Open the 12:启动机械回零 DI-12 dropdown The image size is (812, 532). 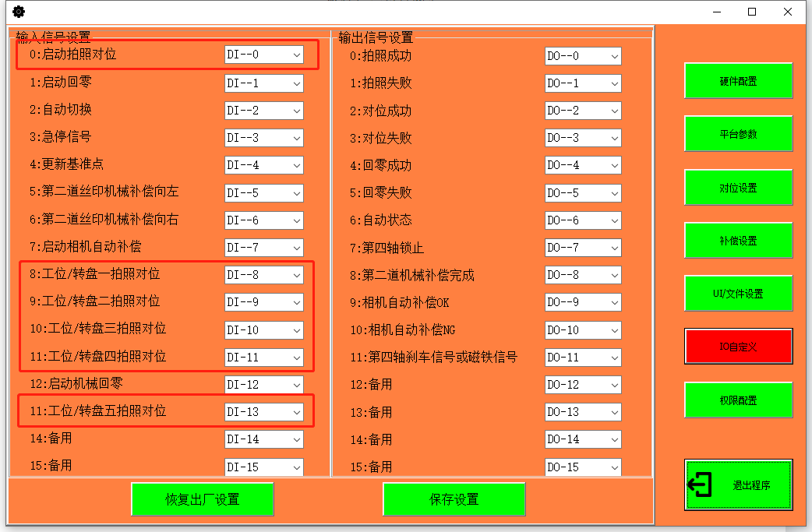(x=296, y=385)
